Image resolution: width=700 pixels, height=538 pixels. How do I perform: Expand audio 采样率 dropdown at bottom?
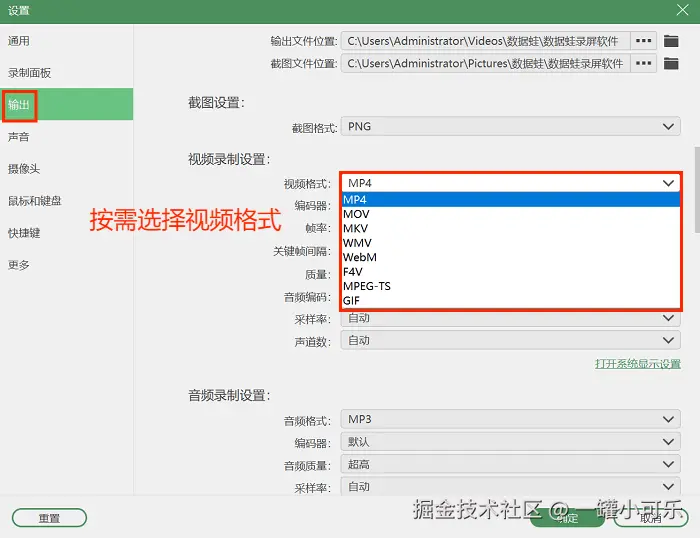pos(510,486)
